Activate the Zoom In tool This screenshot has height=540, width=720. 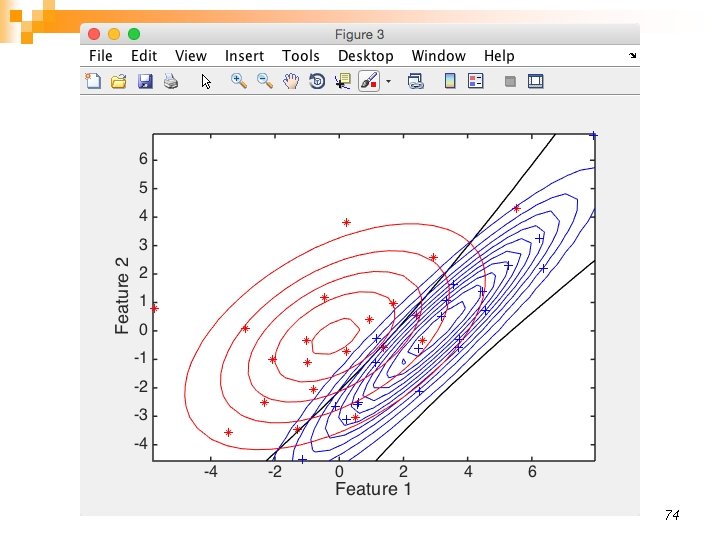tap(239, 81)
